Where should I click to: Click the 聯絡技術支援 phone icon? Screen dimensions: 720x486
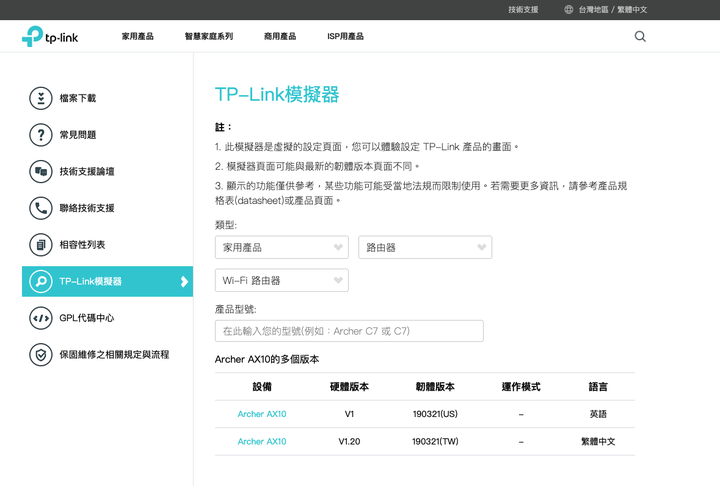point(41,208)
